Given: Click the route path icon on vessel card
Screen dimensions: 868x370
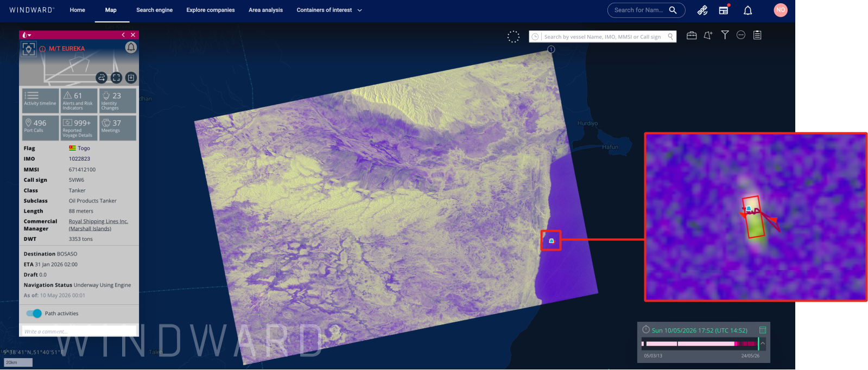Looking at the screenshot, I should tap(102, 78).
